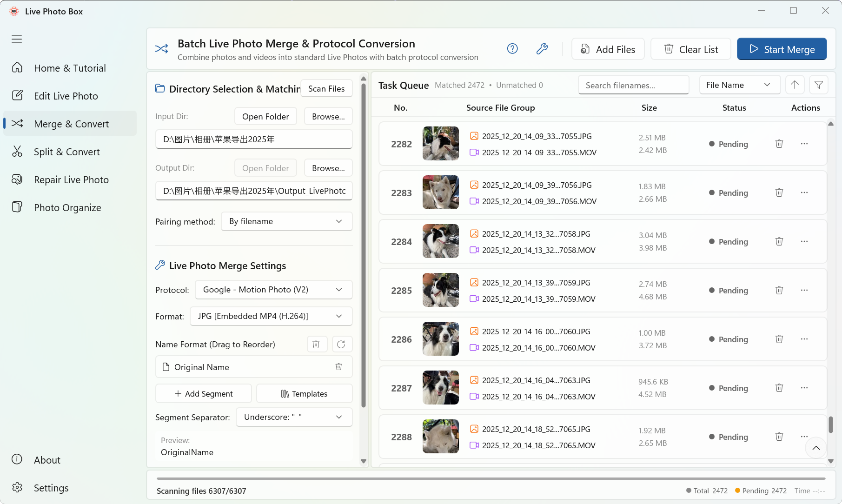Click the Scan Files button
The height and width of the screenshot is (504, 842).
[326, 88]
